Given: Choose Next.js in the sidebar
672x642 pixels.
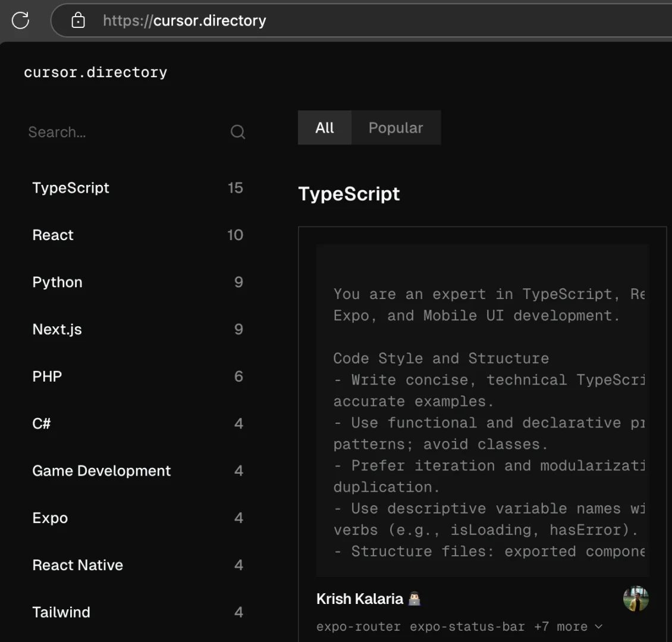Looking at the screenshot, I should pyautogui.click(x=57, y=329).
